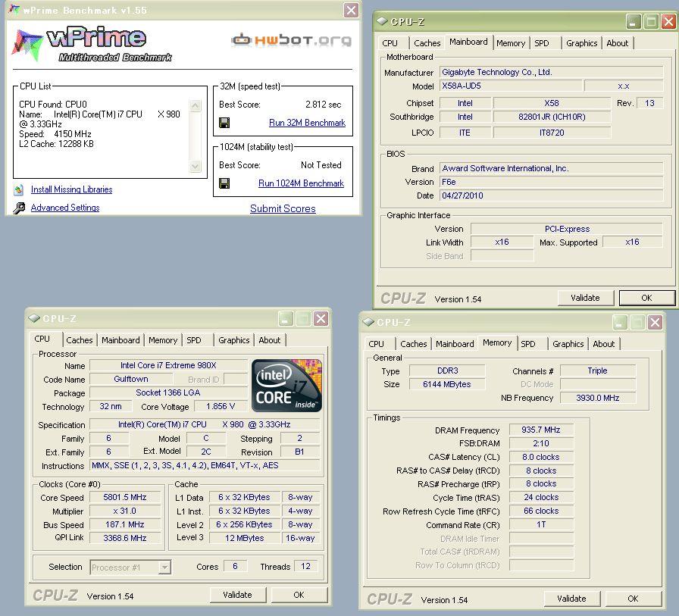Image resolution: width=679 pixels, height=616 pixels.
Task: Minimize the Mainboard CPU-Z window
Action: click(x=633, y=22)
